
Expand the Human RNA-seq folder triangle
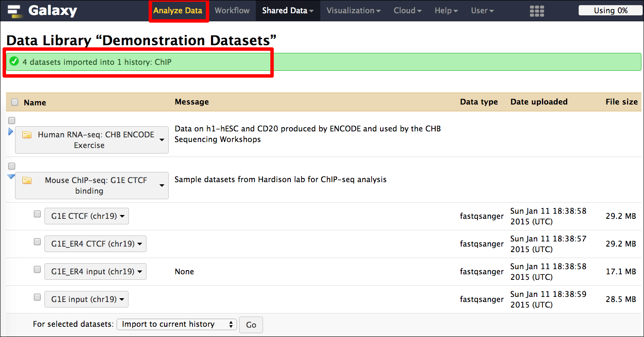coord(11,132)
